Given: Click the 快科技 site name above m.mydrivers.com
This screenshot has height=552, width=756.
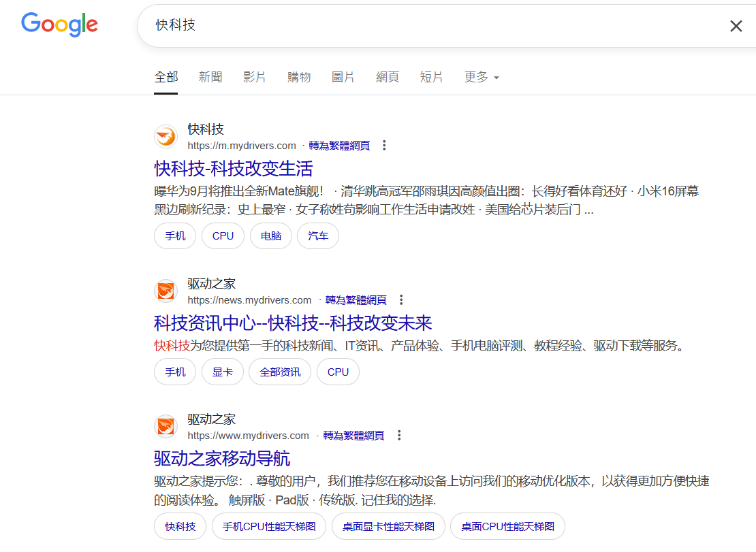Looking at the screenshot, I should 206,129.
